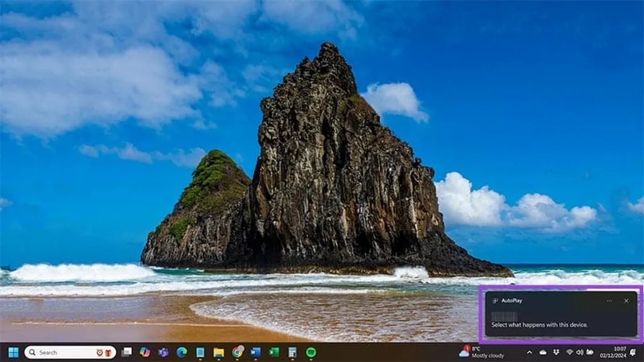Open Microsoft Teams from the taskbar
This screenshot has height=362, width=644.
(164, 353)
